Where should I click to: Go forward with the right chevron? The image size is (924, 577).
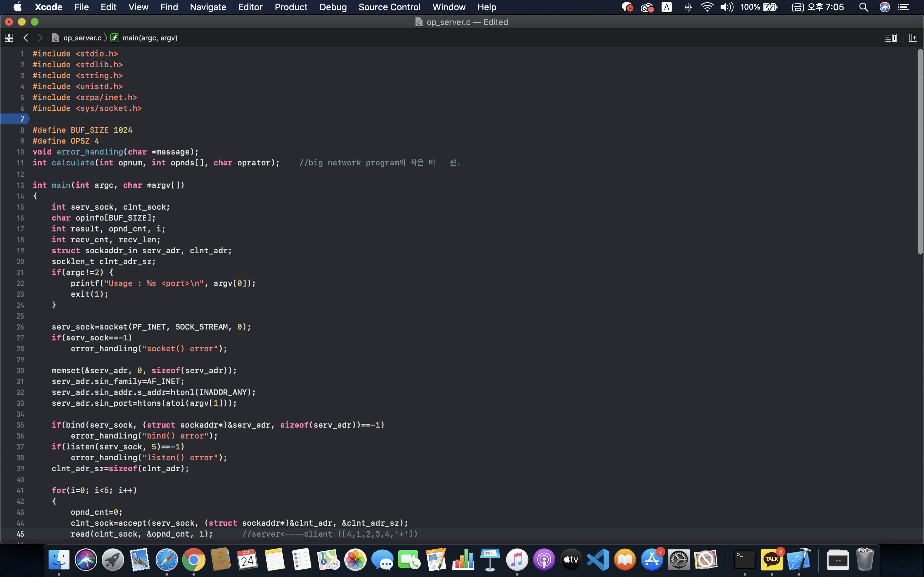(40, 38)
